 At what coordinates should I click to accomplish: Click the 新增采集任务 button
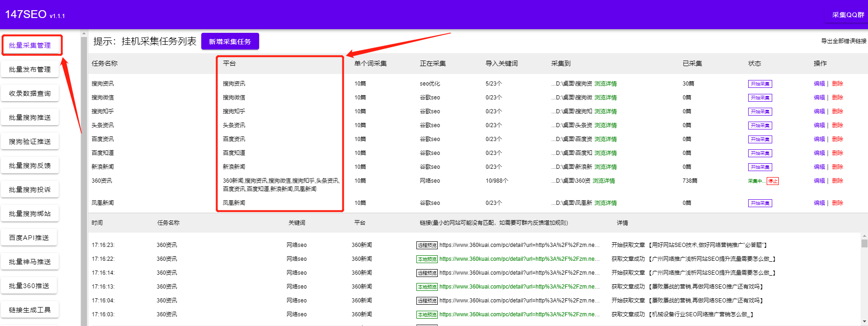230,42
